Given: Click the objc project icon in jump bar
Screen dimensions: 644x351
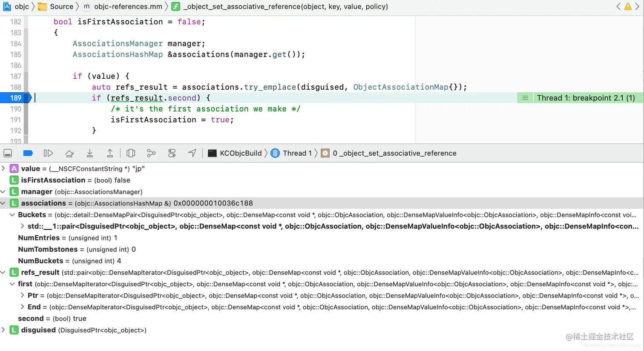Looking at the screenshot, I should pyautogui.click(x=7, y=6).
